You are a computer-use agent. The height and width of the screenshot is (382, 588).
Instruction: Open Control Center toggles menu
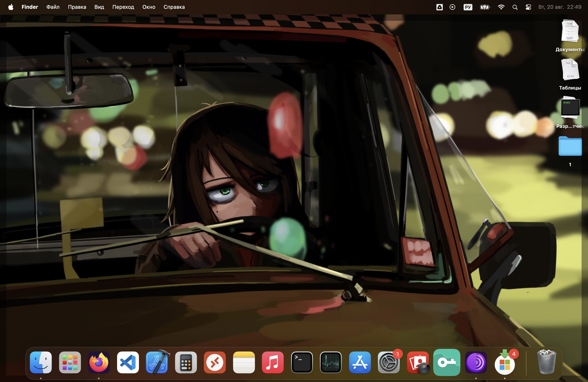[528, 7]
